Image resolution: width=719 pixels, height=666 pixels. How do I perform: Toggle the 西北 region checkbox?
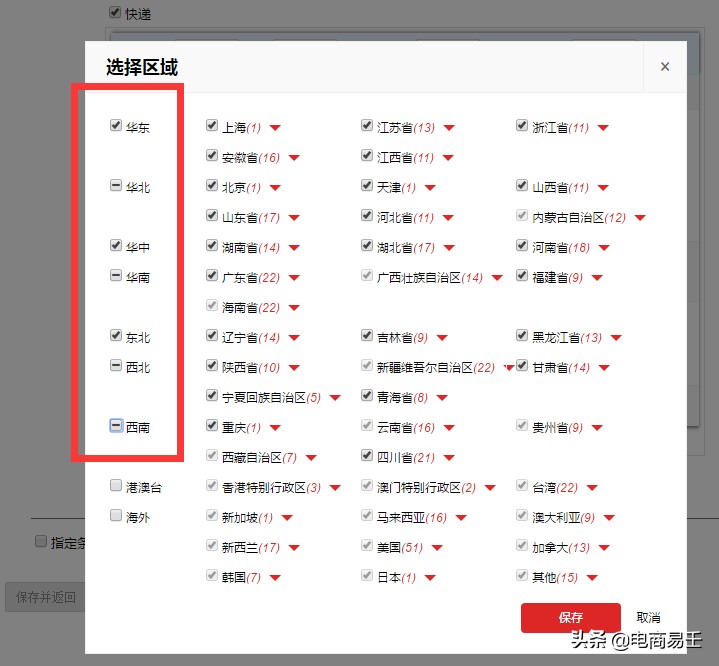pyautogui.click(x=116, y=366)
